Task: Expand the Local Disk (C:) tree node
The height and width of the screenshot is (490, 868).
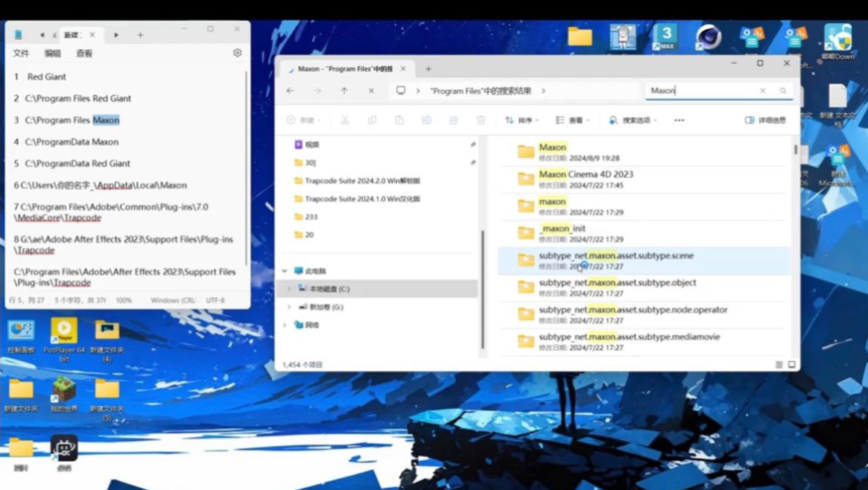Action: click(x=289, y=289)
